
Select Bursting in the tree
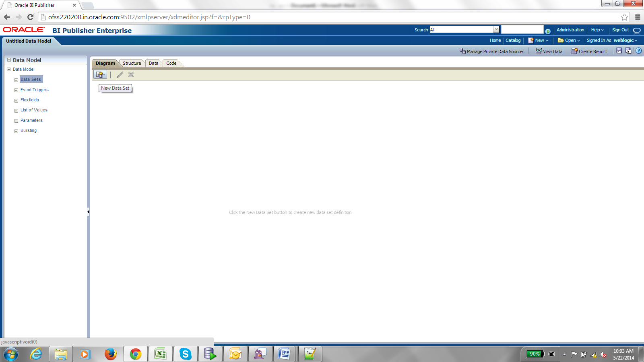(x=29, y=130)
